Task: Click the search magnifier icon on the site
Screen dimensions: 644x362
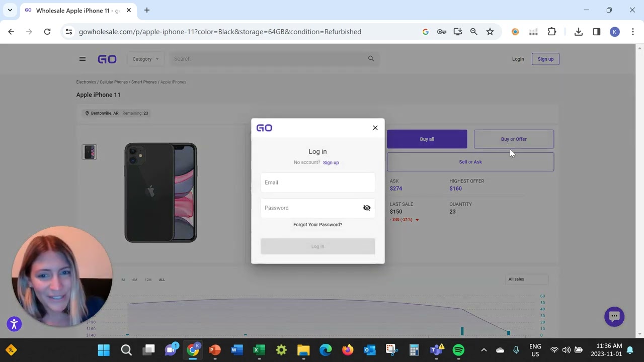Action: (371, 59)
